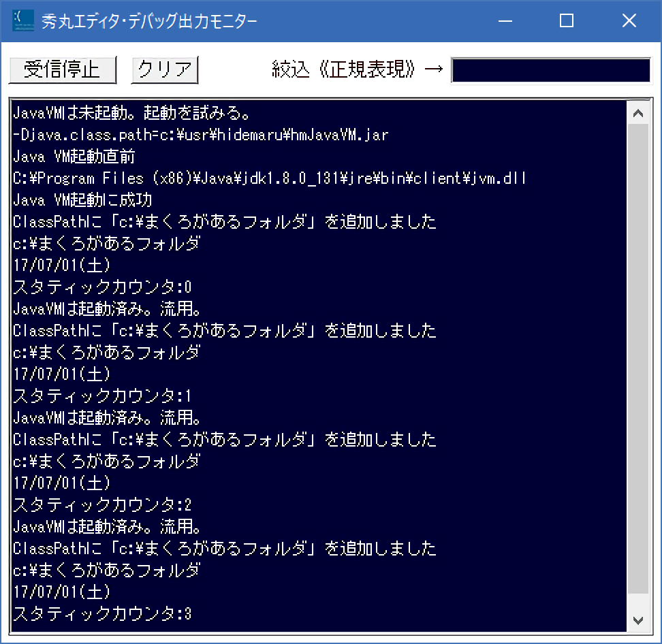Select the 'Java VM起動に成功' log line
This screenshot has width=662, height=644.
tap(82, 200)
